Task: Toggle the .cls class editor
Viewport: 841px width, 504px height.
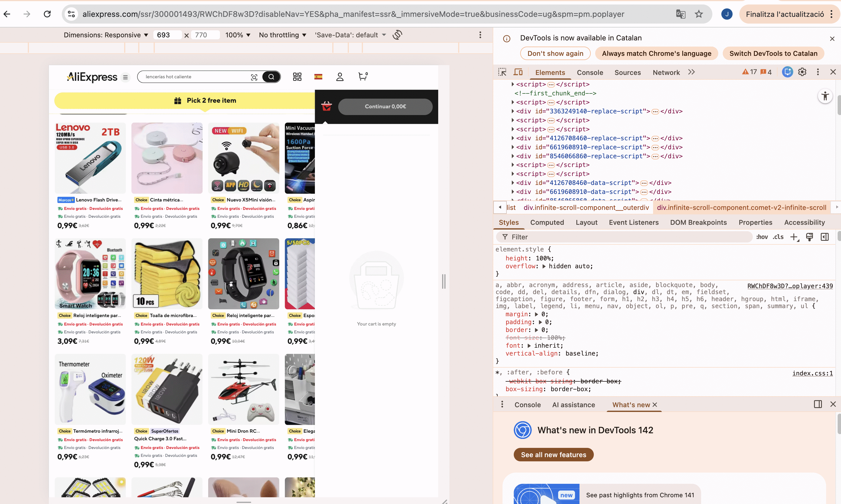Action: click(778, 237)
